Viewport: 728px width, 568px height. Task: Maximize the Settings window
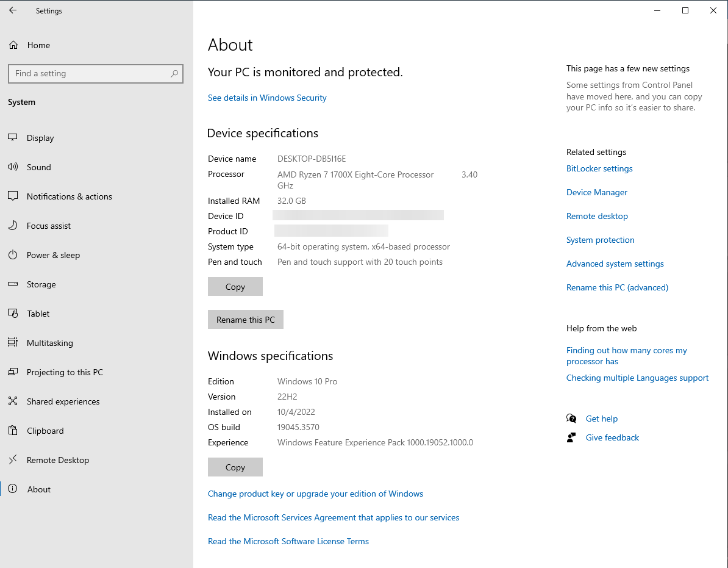click(x=685, y=10)
